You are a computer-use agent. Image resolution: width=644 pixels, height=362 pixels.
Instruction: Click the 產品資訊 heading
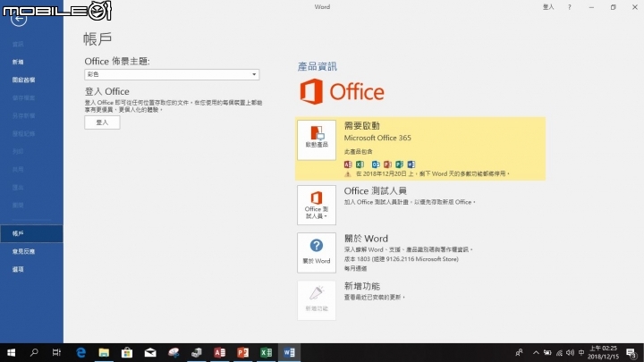[x=317, y=66]
